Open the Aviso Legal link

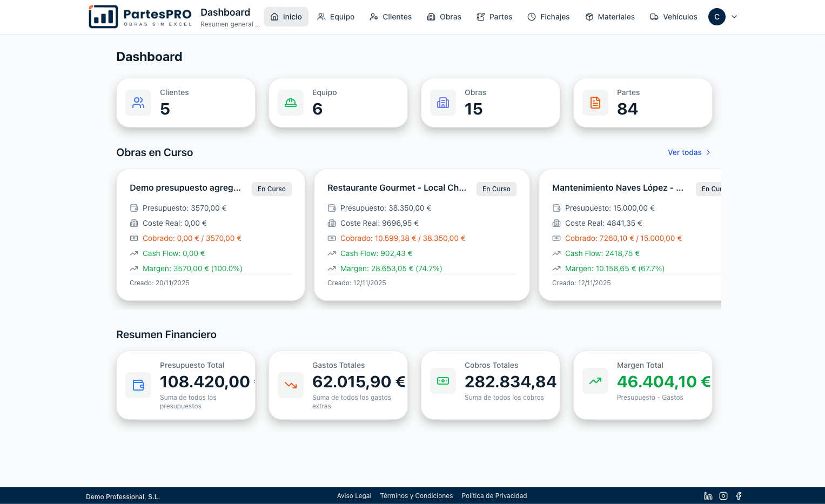[354, 495]
